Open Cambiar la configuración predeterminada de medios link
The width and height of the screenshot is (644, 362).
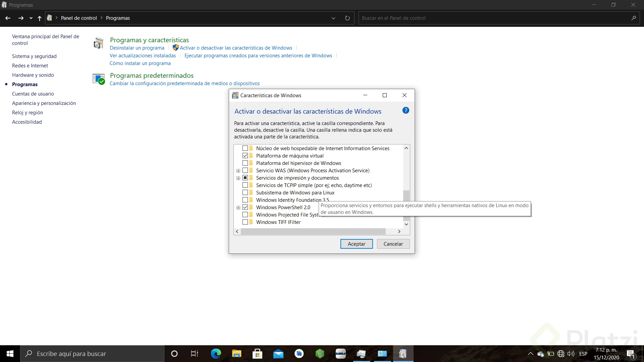(x=184, y=83)
